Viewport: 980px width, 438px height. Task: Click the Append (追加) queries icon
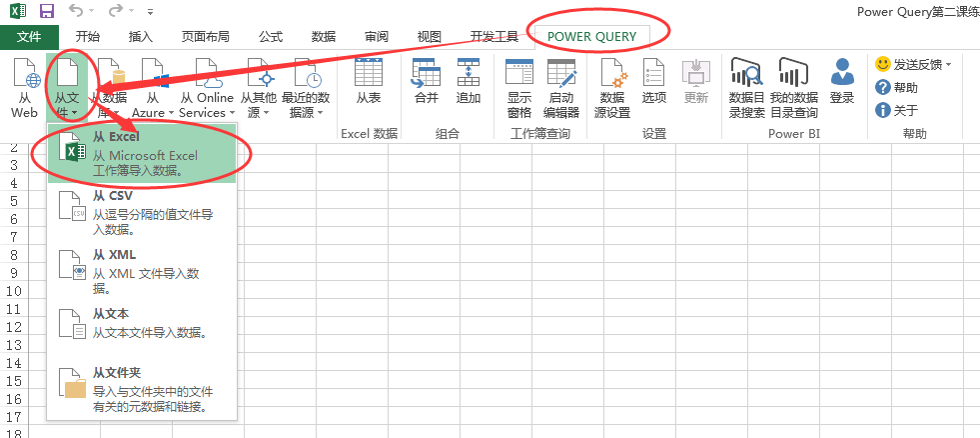469,81
